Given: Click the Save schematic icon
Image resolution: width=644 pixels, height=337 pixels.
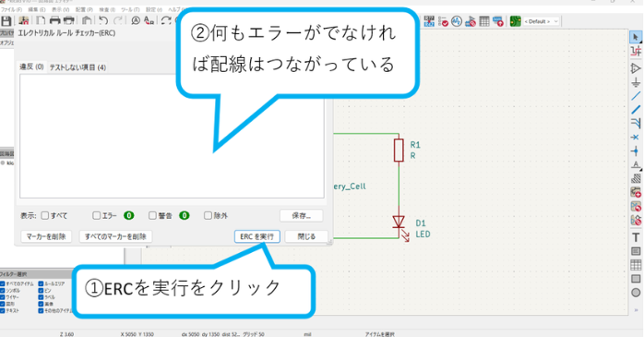Looking at the screenshot, I should click(x=6, y=20).
